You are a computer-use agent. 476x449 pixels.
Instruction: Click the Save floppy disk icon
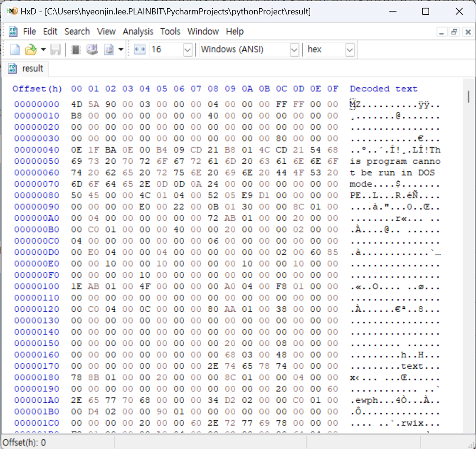(55, 49)
